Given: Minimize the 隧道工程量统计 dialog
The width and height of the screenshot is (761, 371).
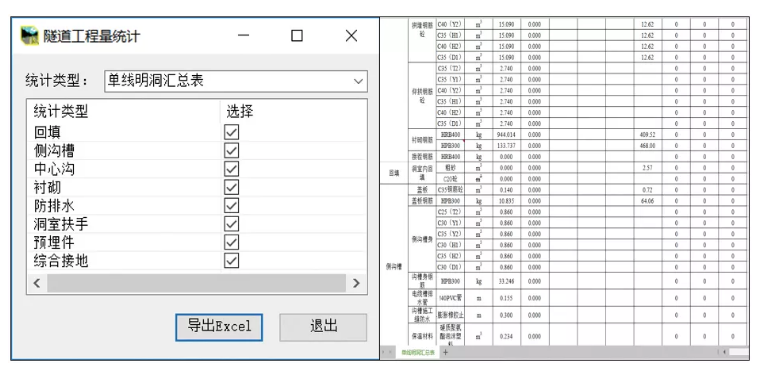Looking at the screenshot, I should point(244,35).
